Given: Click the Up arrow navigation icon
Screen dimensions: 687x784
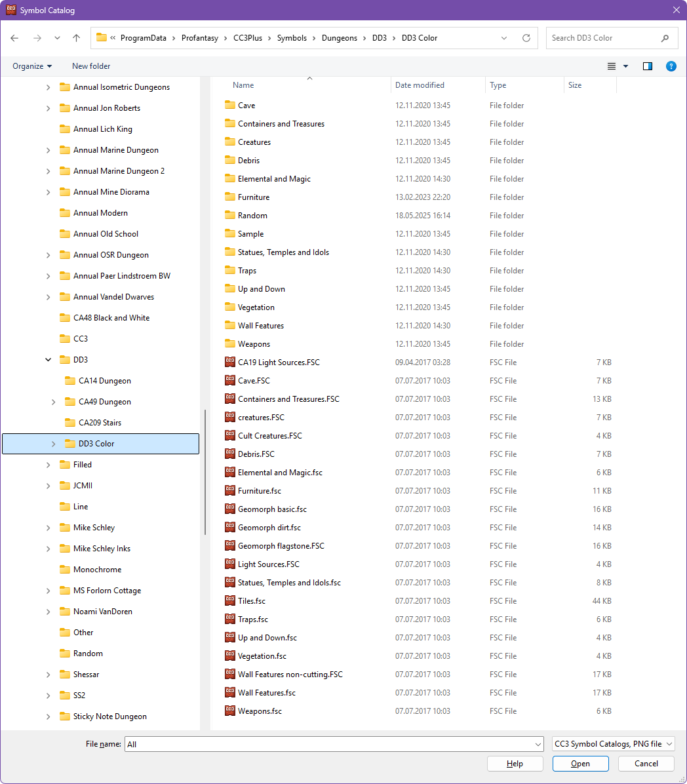Looking at the screenshot, I should [x=76, y=38].
